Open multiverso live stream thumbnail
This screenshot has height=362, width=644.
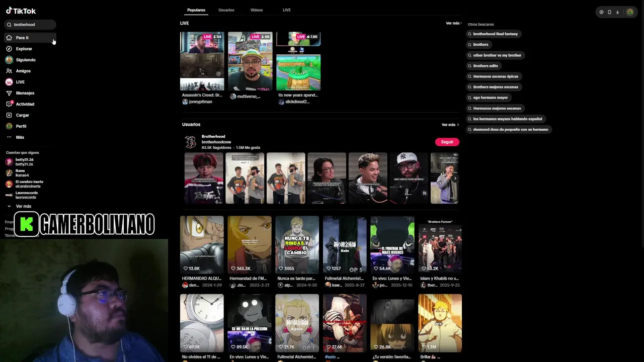(x=250, y=61)
